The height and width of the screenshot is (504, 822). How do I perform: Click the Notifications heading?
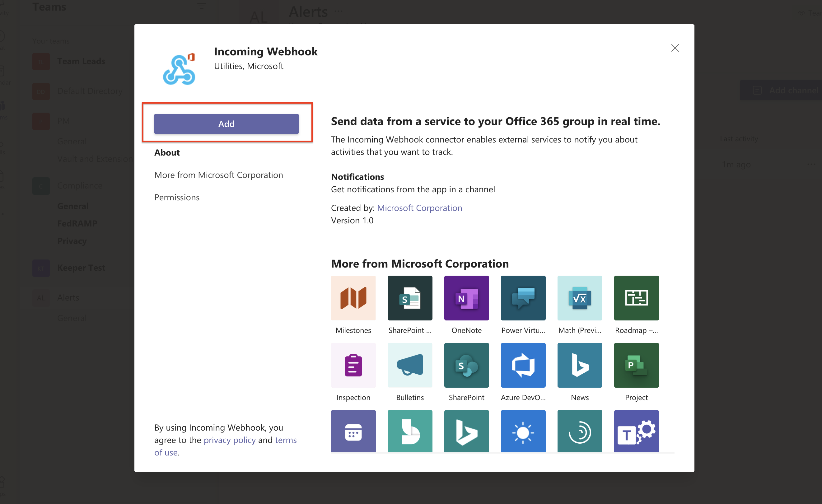click(x=357, y=177)
